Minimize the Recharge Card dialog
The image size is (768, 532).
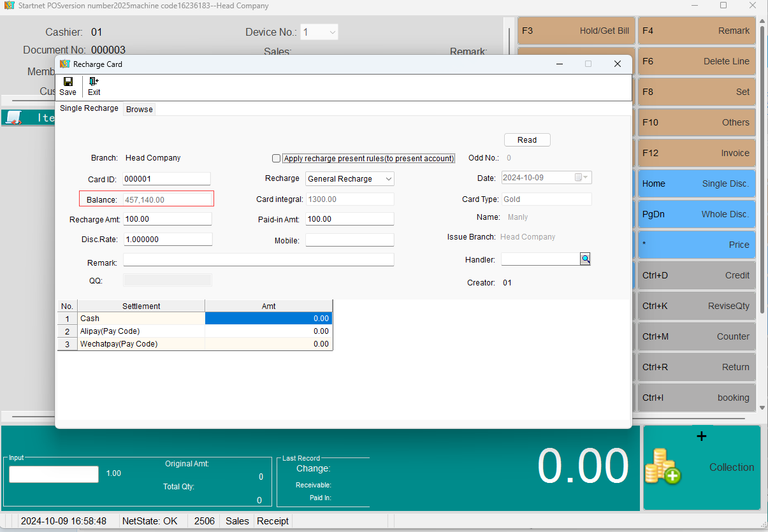(x=560, y=64)
